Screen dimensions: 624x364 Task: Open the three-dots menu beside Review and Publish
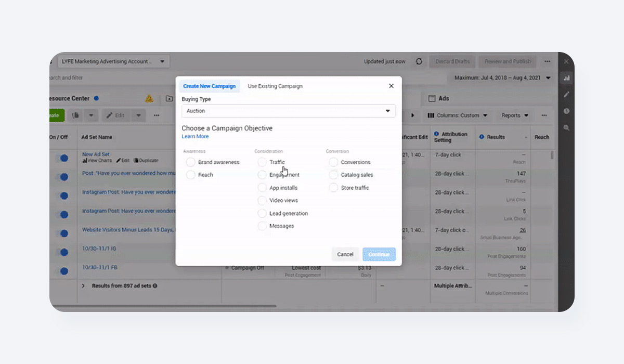548,61
